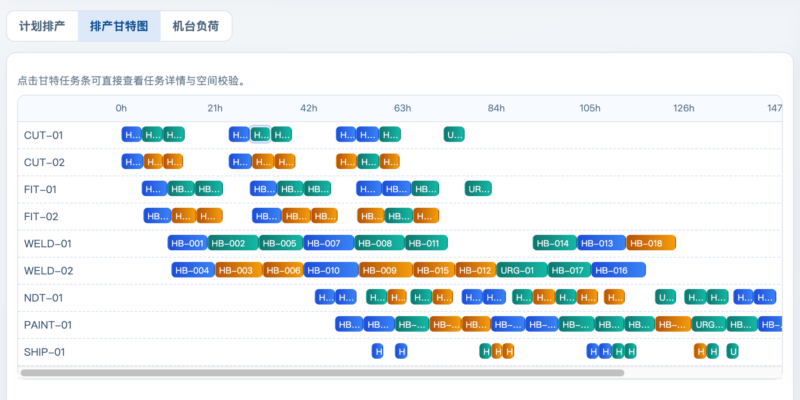The height and width of the screenshot is (400, 800).
Task: Open the HB-002 task bar
Action: pyautogui.click(x=232, y=243)
